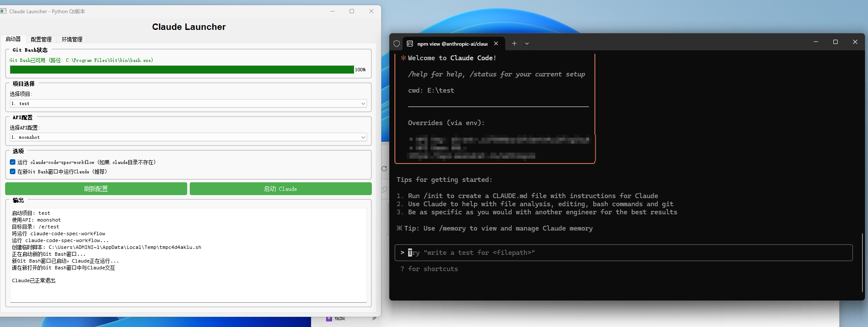Screen dimensions: 868x327
Task: Click 'Welcome to Claude Code!' heading
Action: point(452,58)
